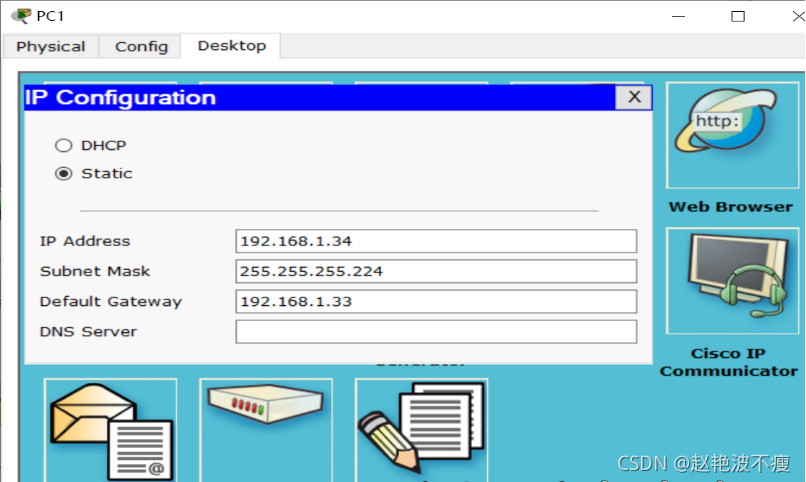Switch to the Physical tab

(x=50, y=47)
